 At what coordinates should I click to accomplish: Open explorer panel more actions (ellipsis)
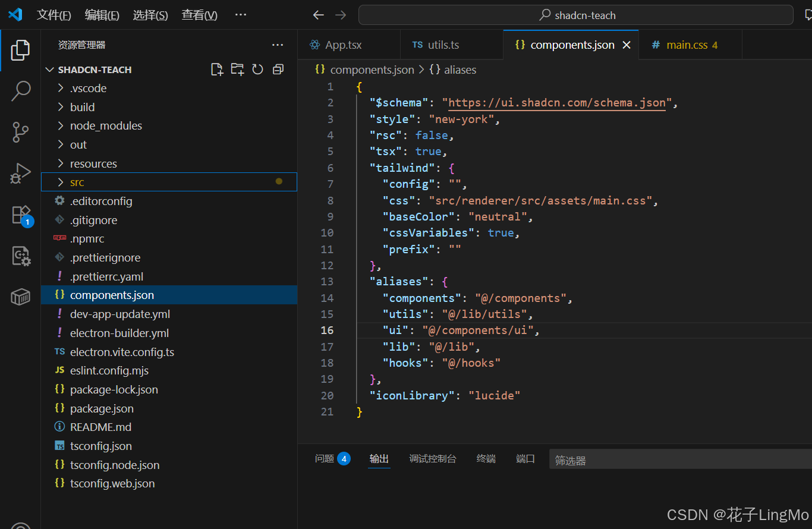tap(278, 45)
